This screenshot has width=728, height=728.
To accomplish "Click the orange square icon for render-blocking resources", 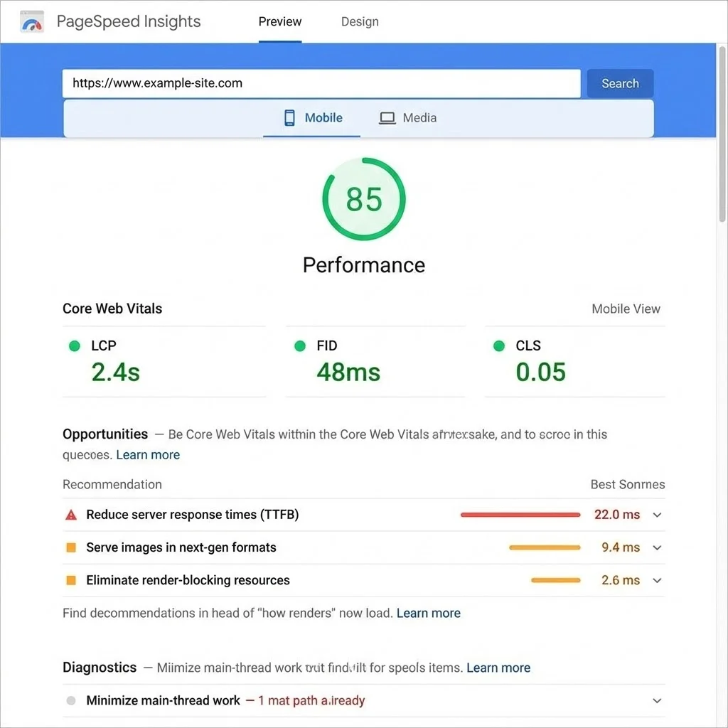I will (x=70, y=579).
